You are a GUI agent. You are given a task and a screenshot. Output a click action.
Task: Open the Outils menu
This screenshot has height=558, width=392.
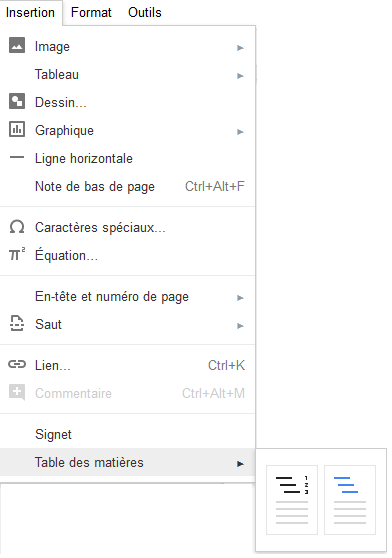pyautogui.click(x=145, y=12)
